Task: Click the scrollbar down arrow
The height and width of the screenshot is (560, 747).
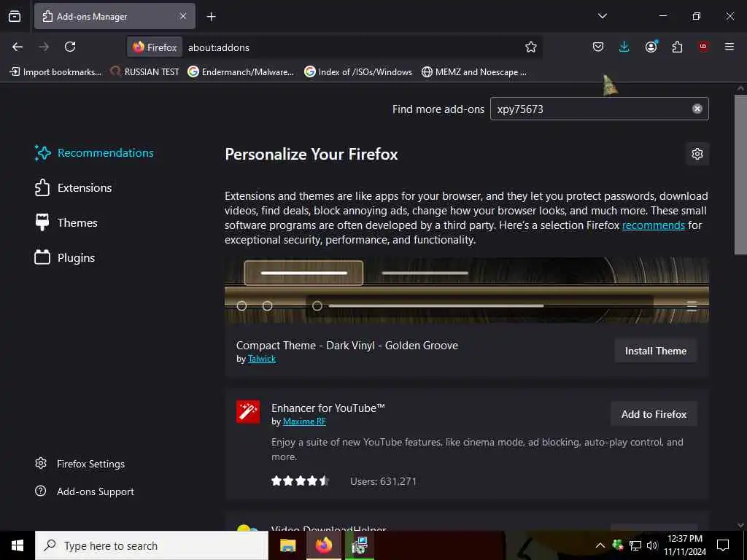Action: pos(740,525)
